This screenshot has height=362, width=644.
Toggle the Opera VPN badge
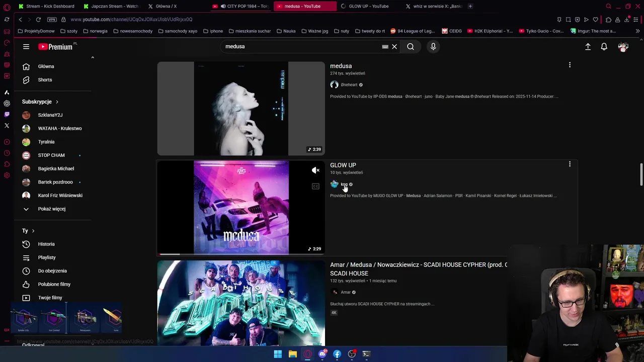52,20
